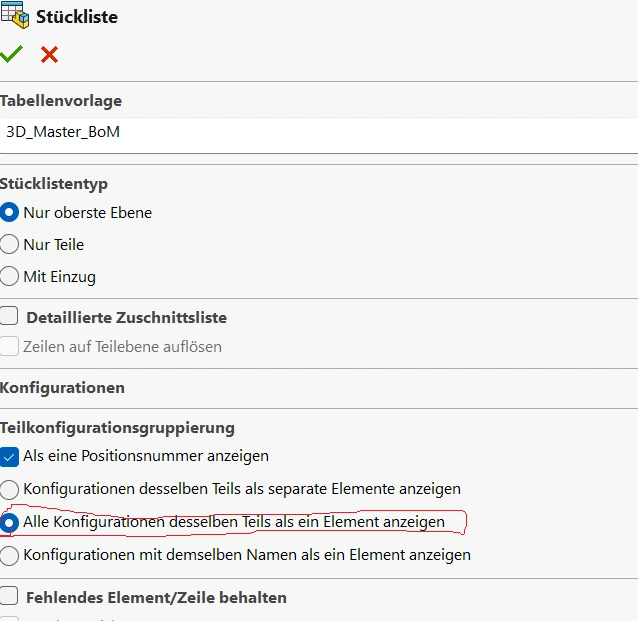Choose the Nur Teile radio button

9,244
